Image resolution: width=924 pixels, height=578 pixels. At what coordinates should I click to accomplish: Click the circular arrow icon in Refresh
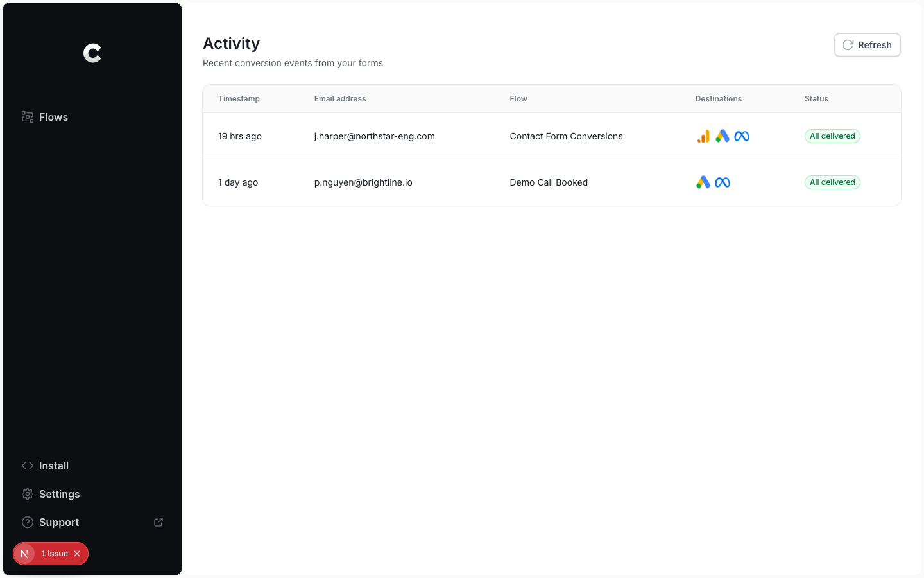click(x=848, y=45)
